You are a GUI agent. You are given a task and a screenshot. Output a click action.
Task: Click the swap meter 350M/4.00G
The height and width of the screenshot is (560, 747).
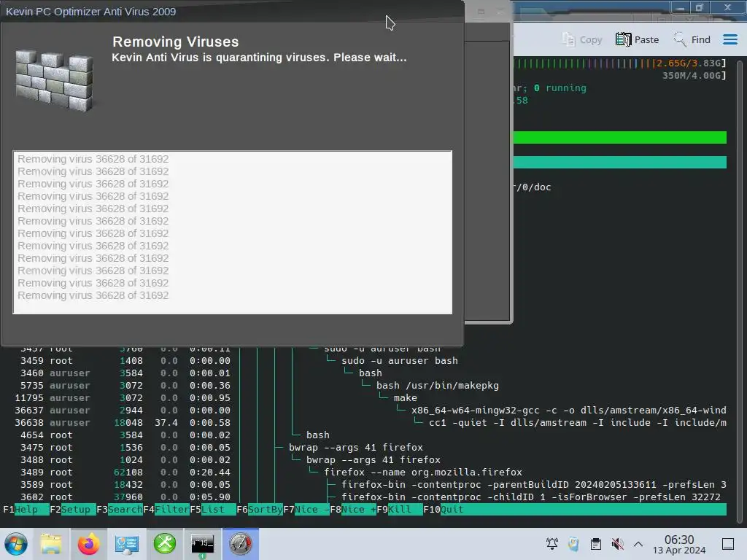(694, 75)
